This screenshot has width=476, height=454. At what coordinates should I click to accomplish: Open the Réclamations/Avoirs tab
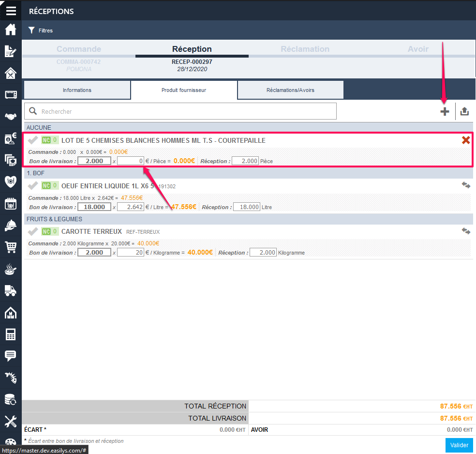[x=290, y=90]
